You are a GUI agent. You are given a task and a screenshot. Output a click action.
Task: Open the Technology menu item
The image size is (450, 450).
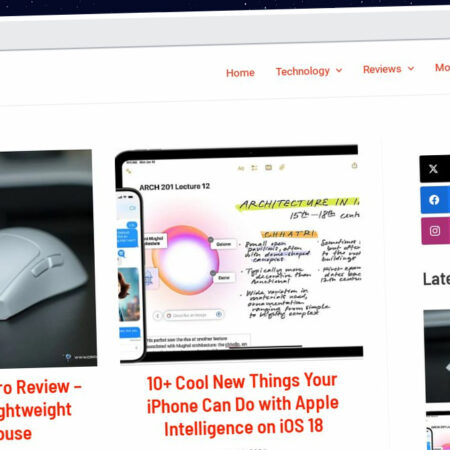(x=302, y=71)
